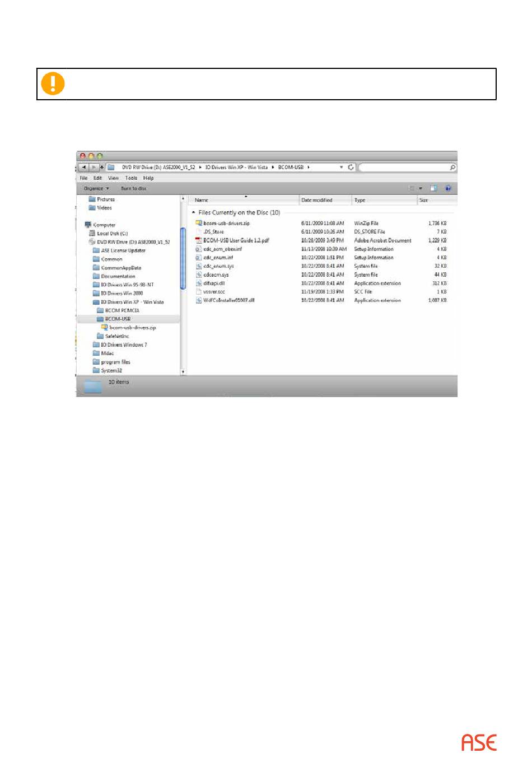Open the Help menu
The width and height of the screenshot is (532, 758).
pyautogui.click(x=148, y=178)
